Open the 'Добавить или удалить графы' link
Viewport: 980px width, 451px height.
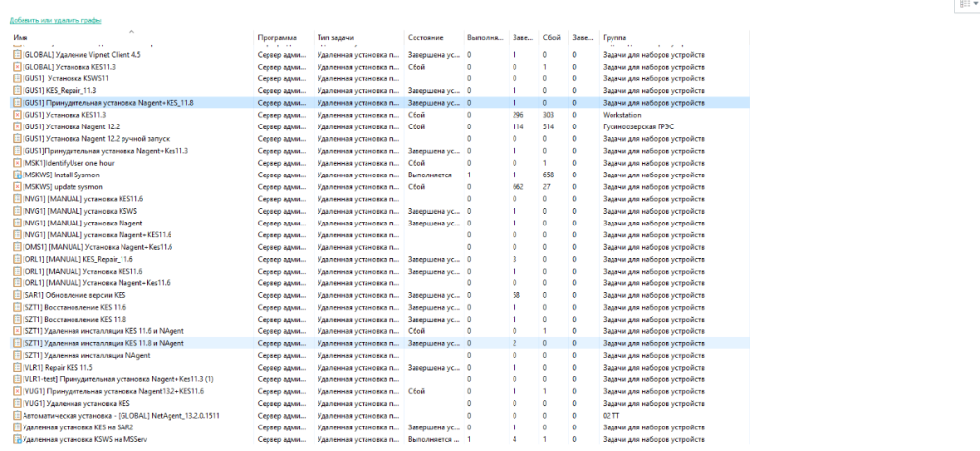coord(56,20)
